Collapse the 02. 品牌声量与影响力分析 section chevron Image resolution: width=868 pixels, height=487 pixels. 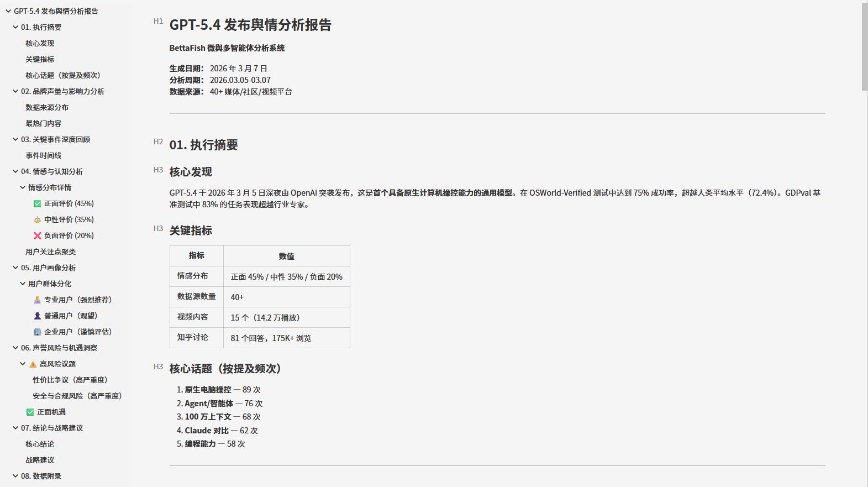(15, 91)
